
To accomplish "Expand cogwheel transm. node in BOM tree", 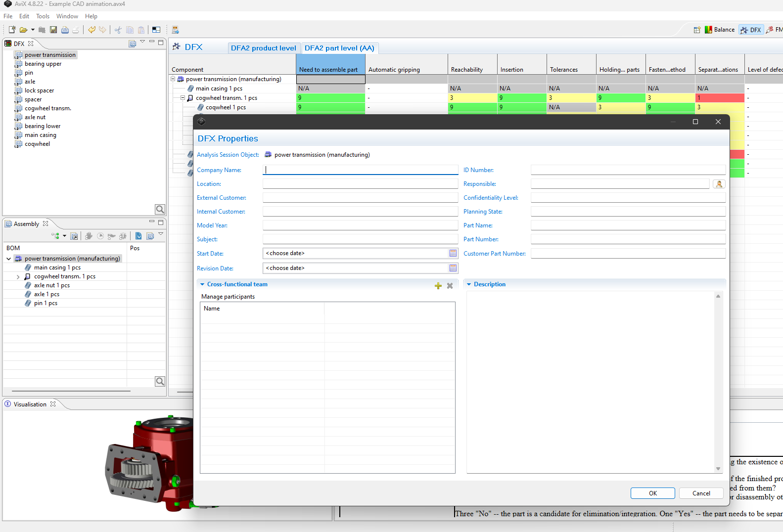I will (x=18, y=277).
